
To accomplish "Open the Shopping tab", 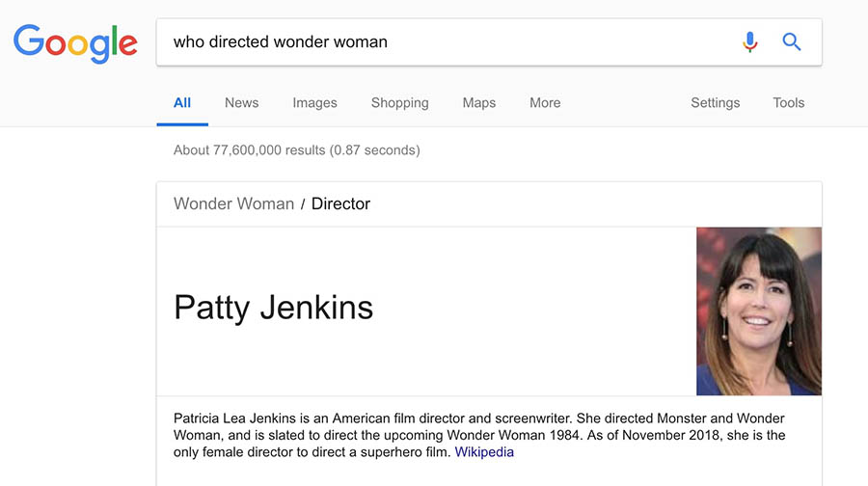I will point(399,103).
